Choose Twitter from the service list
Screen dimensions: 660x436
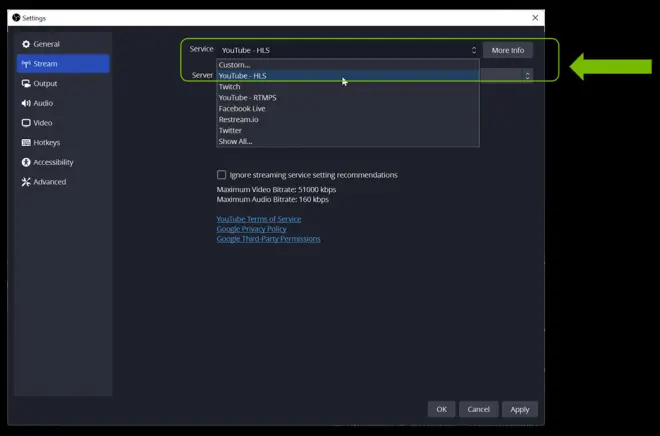pos(348,130)
